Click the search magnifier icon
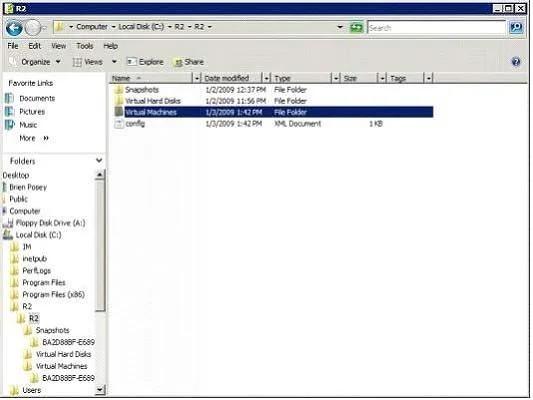The height and width of the screenshot is (400, 533). [x=516, y=27]
